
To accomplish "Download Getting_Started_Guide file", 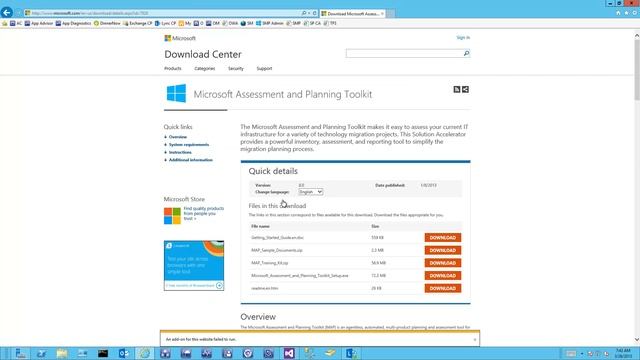I will coord(443,238).
